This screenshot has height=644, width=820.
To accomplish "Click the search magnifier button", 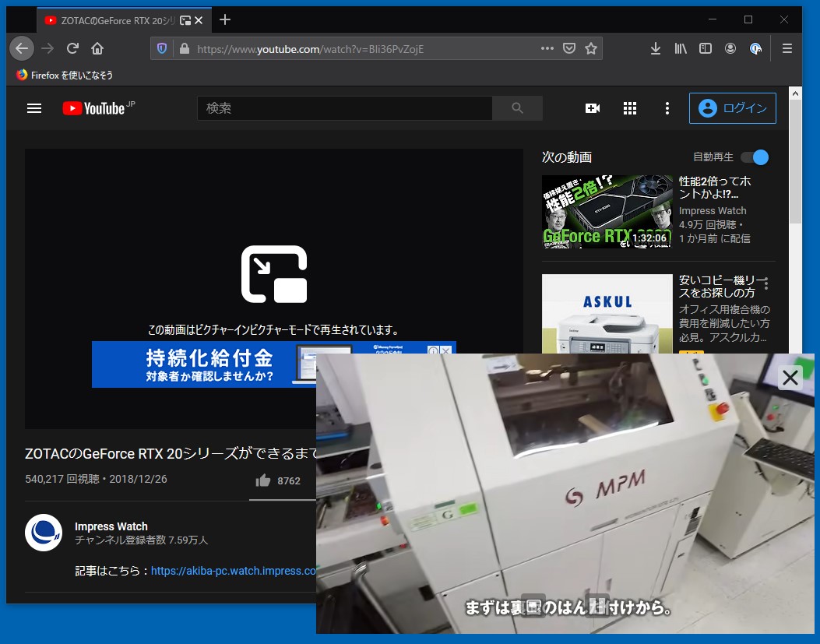I will 517,108.
